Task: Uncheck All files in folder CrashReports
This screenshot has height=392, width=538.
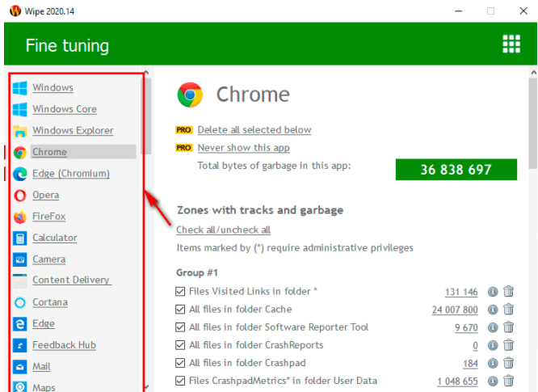Action: pos(180,345)
